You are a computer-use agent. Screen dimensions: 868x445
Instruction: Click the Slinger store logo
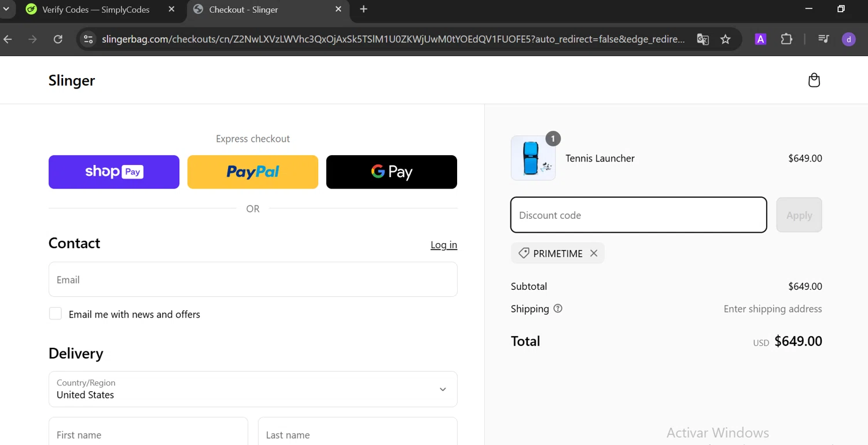pyautogui.click(x=72, y=80)
